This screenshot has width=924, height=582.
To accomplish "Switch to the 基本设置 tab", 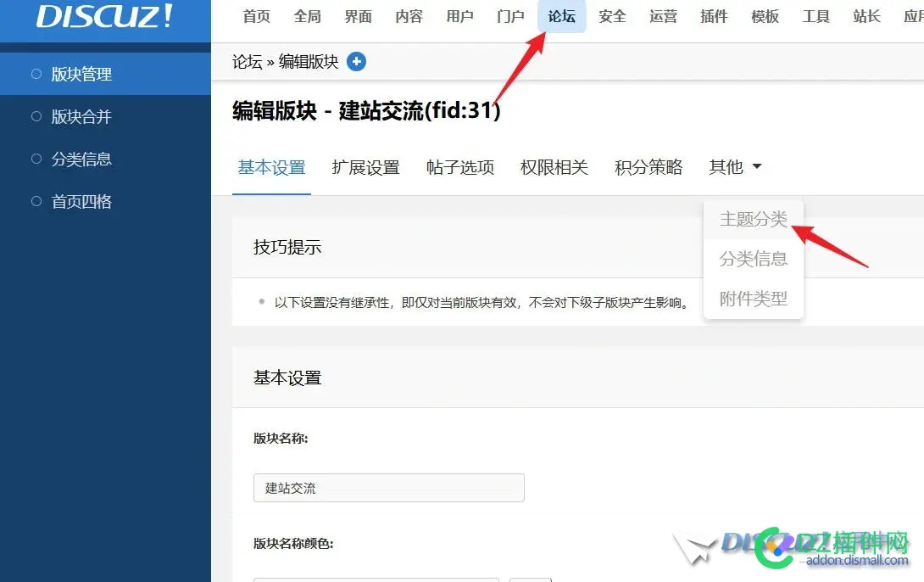I will [271, 167].
